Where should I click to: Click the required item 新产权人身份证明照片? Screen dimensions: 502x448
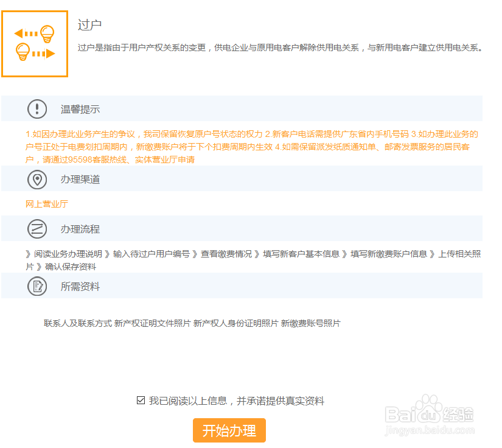coord(236,323)
